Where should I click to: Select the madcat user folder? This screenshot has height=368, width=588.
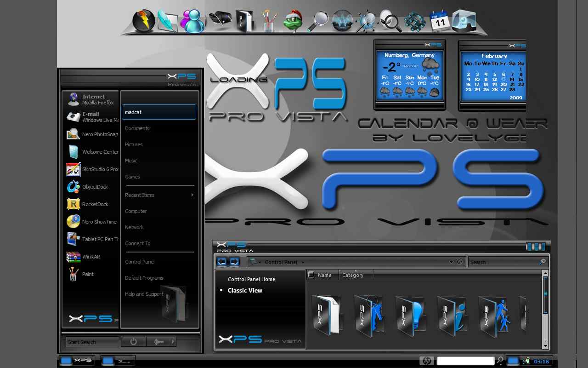(x=159, y=112)
